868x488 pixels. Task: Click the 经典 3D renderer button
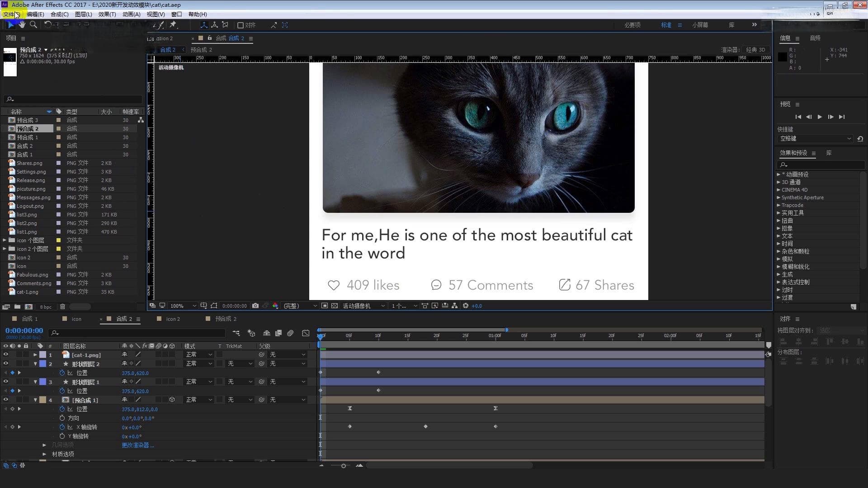tap(755, 50)
